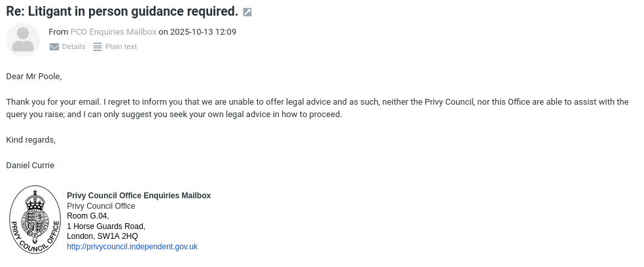This screenshot has height=267, width=644.
Task: Click the lines icon beside Plain text
Action: (x=98, y=46)
